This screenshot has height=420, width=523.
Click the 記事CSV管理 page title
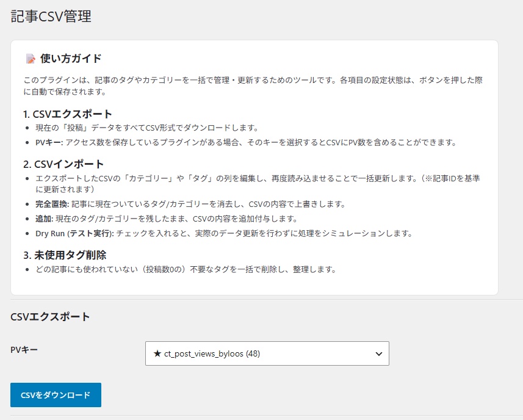click(x=51, y=16)
